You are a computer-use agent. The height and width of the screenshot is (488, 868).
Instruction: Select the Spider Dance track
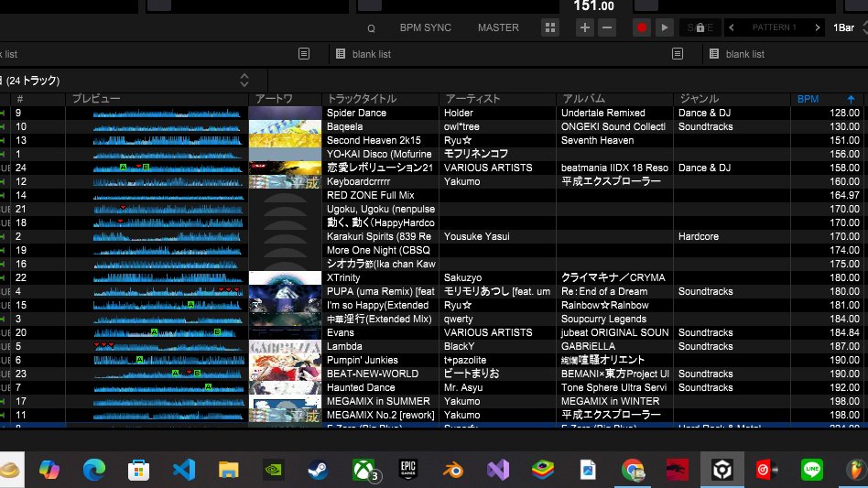(356, 113)
